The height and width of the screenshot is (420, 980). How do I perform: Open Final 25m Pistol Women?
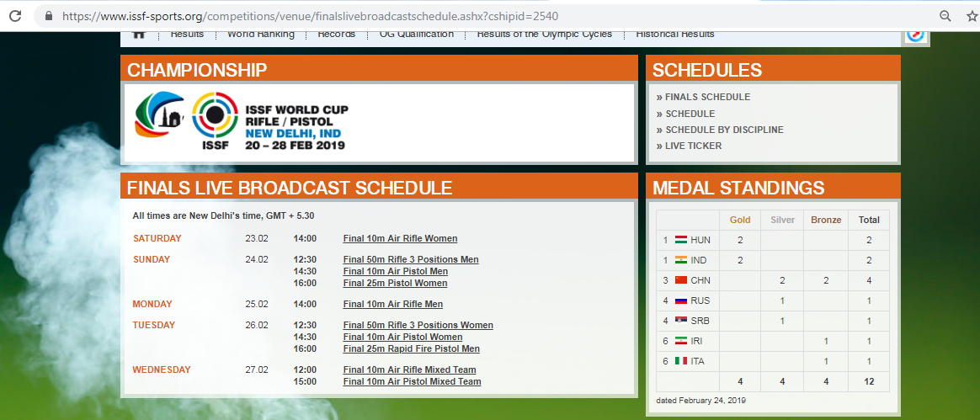pyautogui.click(x=395, y=283)
